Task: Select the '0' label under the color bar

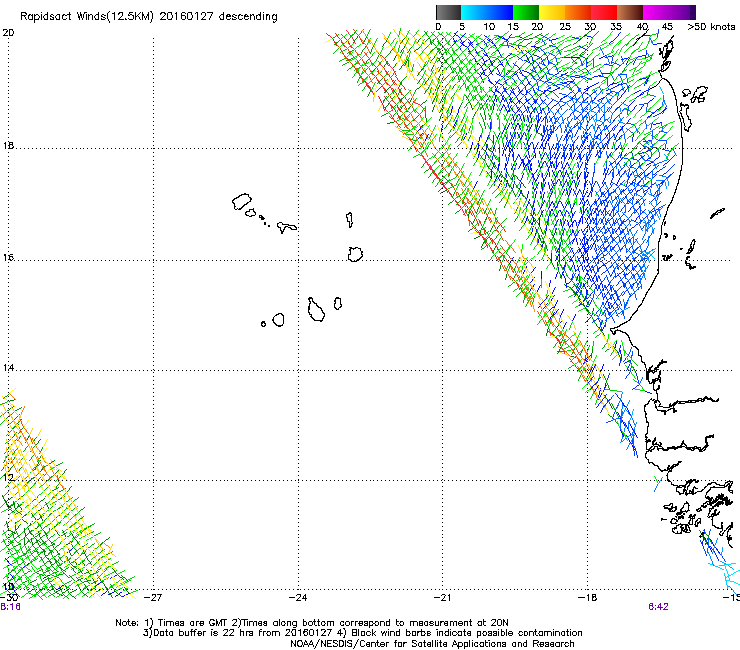Action: point(438,27)
